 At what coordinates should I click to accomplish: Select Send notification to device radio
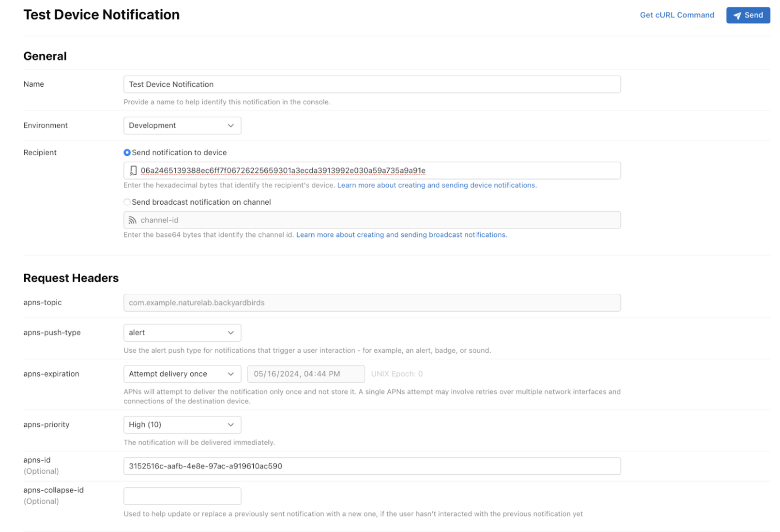127,152
